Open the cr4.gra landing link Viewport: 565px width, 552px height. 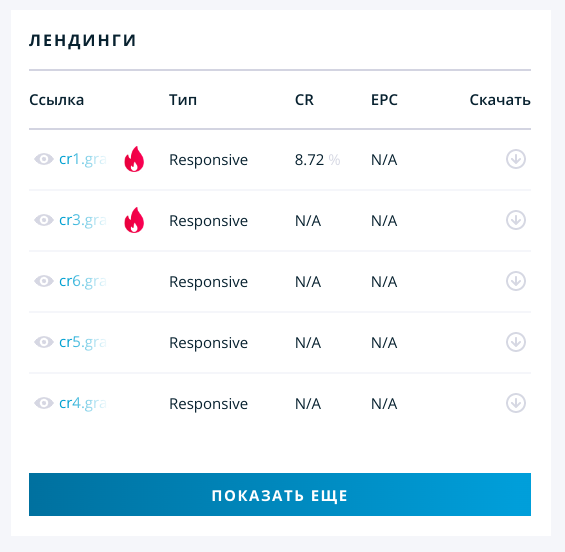point(83,403)
